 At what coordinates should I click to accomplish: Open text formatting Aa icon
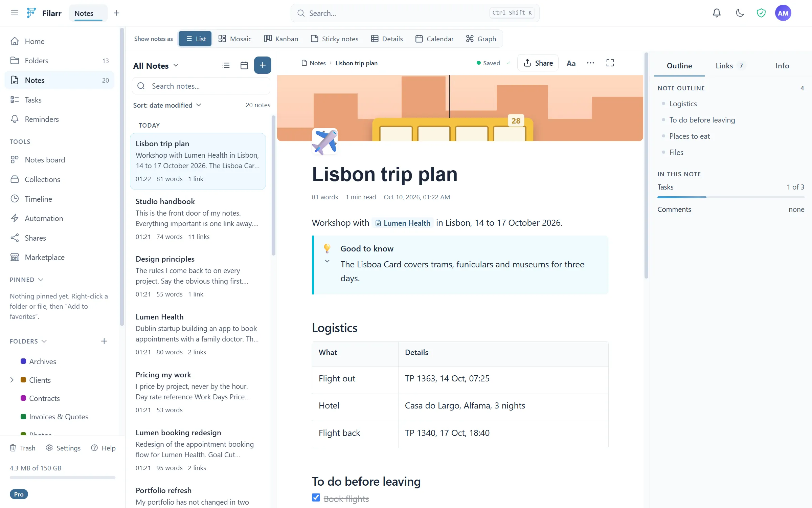(571, 63)
